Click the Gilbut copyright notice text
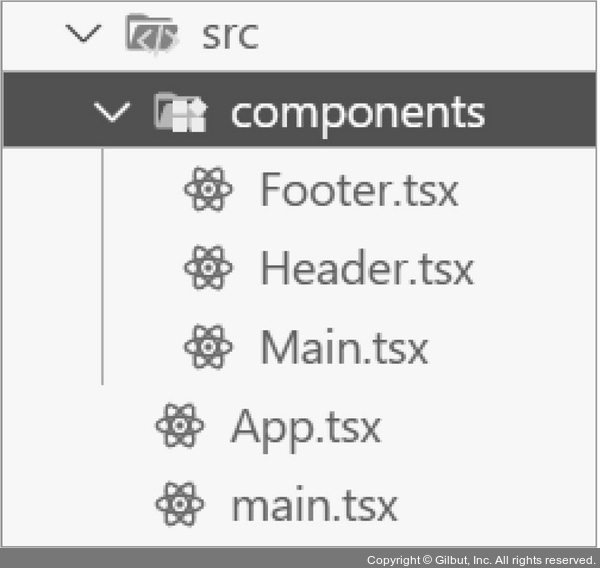Viewport: 600px width, 568px height. [481, 559]
